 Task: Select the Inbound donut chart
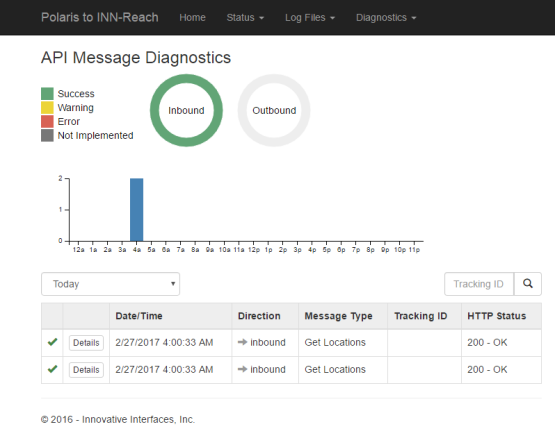click(x=186, y=110)
